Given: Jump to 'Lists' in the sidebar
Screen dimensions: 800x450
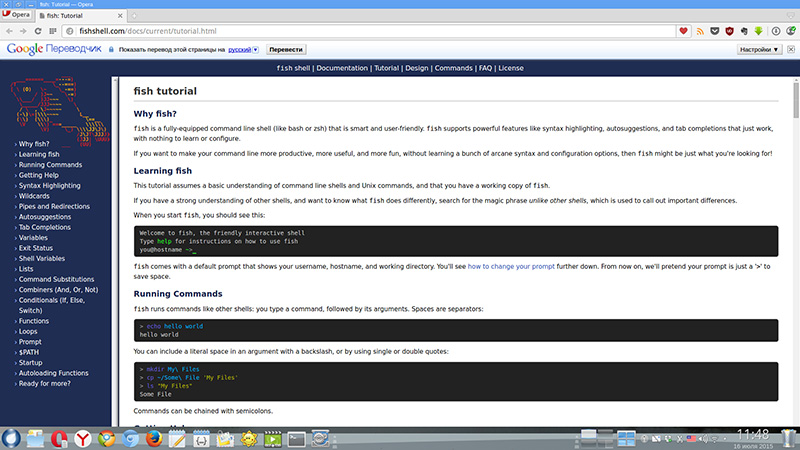Looking at the screenshot, I should pyautogui.click(x=26, y=269).
